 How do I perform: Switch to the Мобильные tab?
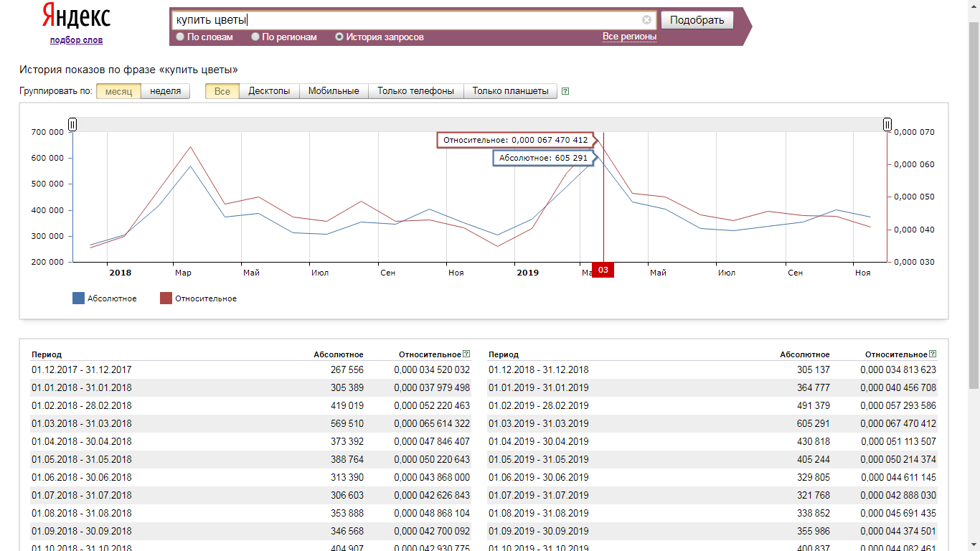click(x=334, y=91)
